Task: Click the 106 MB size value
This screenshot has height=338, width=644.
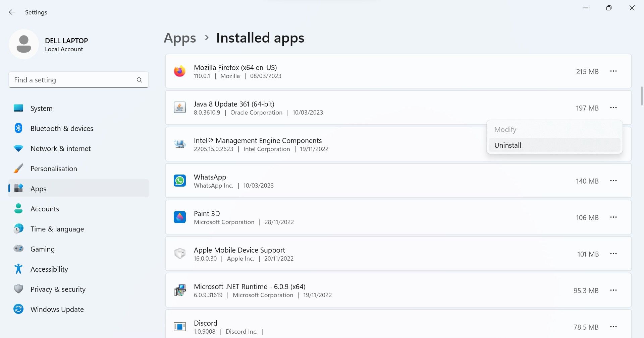Action: pyautogui.click(x=587, y=217)
